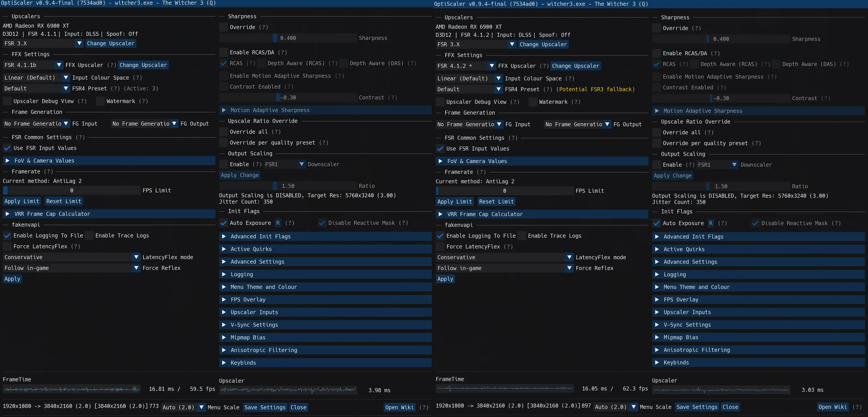Open FSR 4.1.2 * FFX upscaler dropdown in right window

click(466, 66)
